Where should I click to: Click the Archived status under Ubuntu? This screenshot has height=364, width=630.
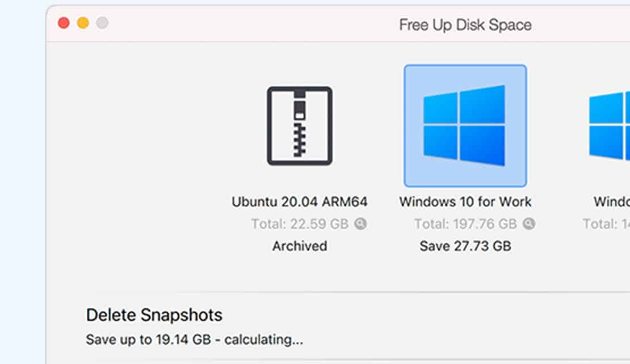click(x=300, y=246)
